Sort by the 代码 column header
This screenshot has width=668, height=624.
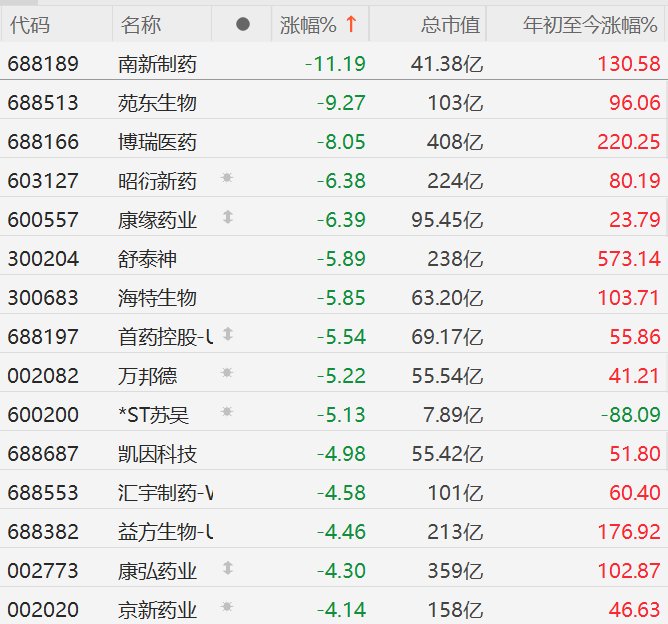(x=30, y=25)
